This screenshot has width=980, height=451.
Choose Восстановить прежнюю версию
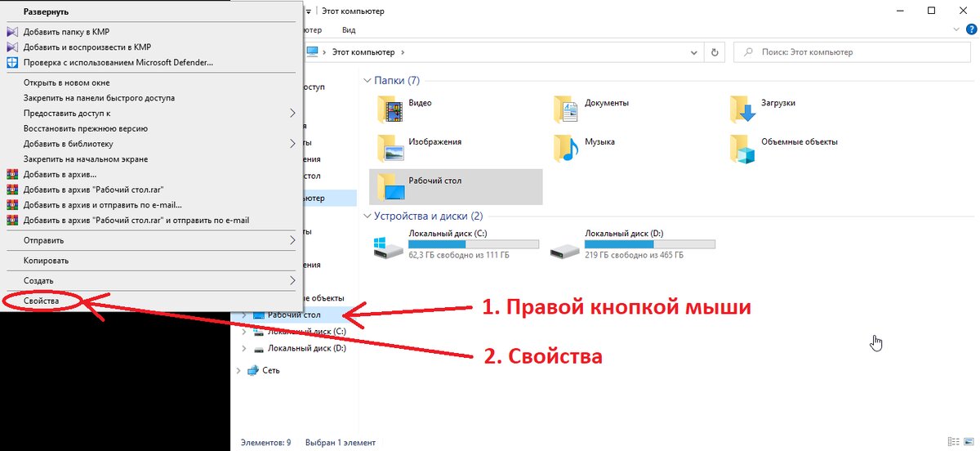click(x=85, y=128)
